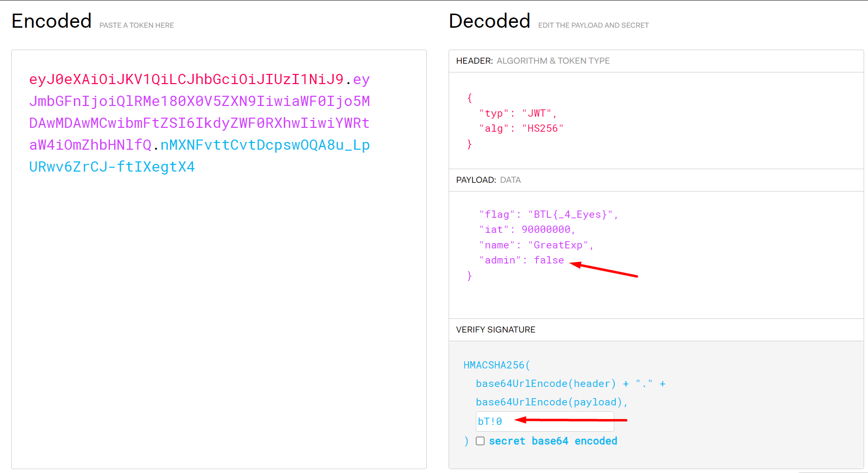Click the VERIFY SIGNATURE section label
The height and width of the screenshot is (473, 868).
coord(496,330)
